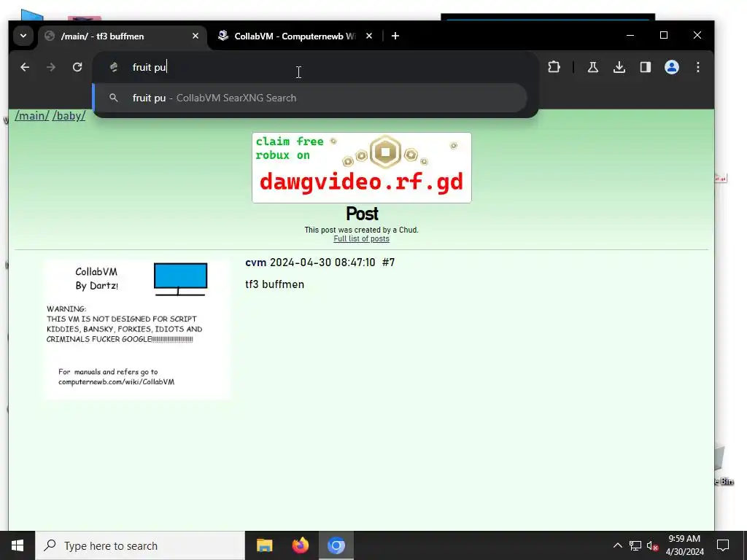Image resolution: width=747 pixels, height=560 pixels.
Task: Click the 'Post' heading
Action: [362, 214]
